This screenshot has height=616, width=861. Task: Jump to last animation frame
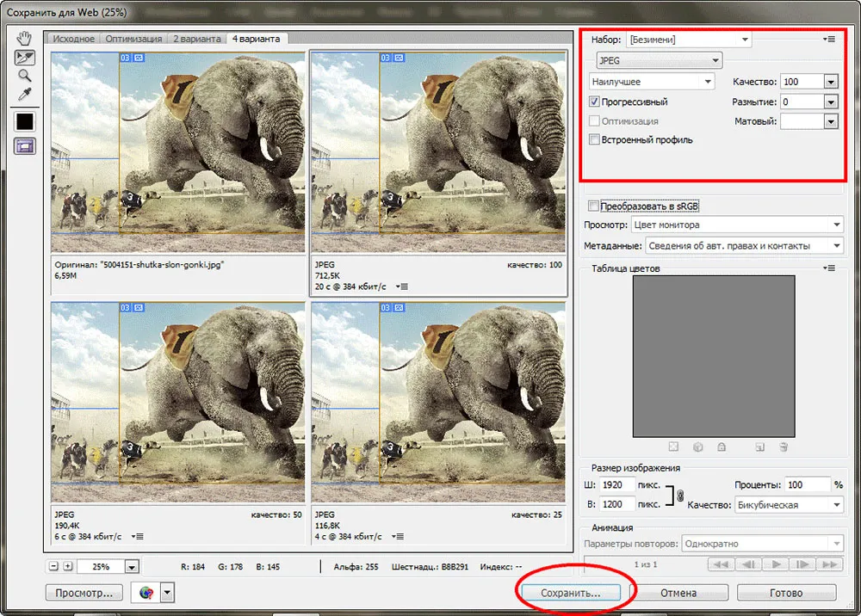(830, 564)
